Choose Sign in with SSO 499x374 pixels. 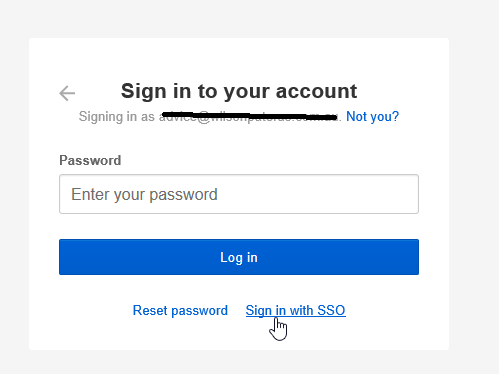click(x=296, y=311)
